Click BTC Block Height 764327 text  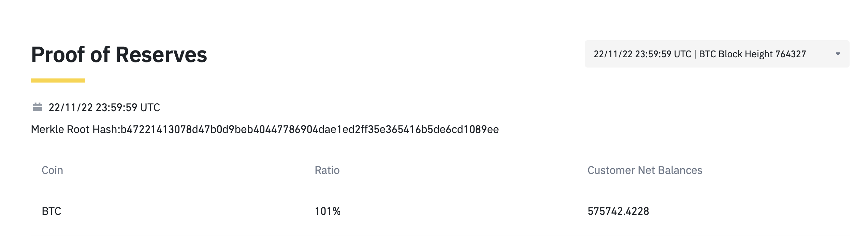[x=752, y=54]
